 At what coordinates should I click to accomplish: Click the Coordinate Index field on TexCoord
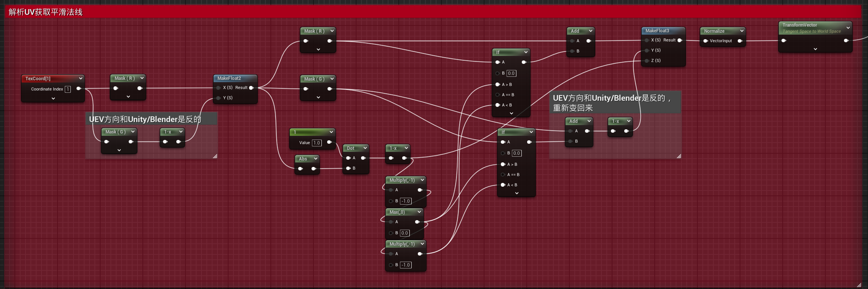(x=68, y=89)
